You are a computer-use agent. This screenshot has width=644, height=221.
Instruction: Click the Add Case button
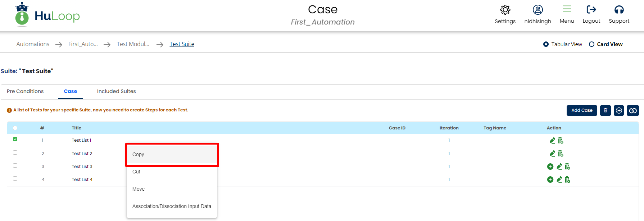pos(582,110)
